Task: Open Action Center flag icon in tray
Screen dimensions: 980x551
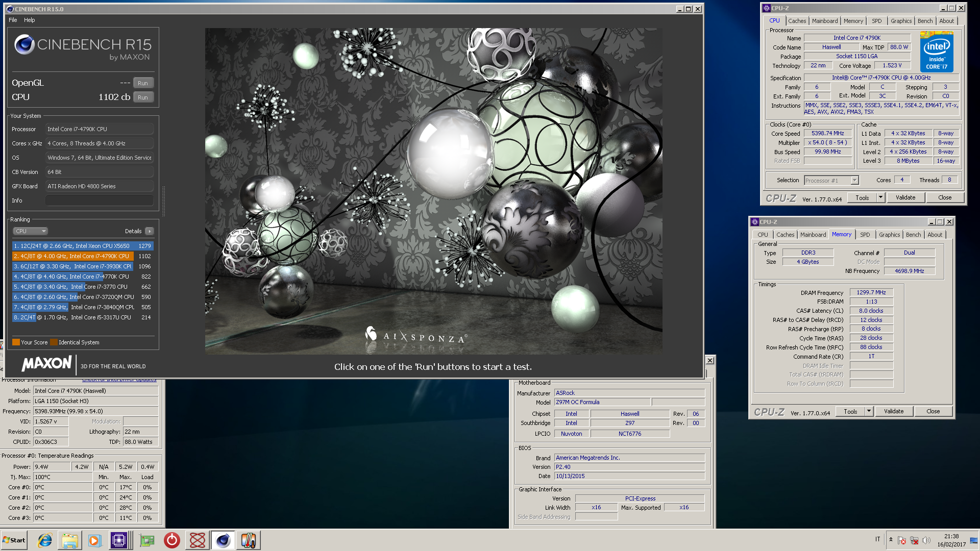Action: 902,540
